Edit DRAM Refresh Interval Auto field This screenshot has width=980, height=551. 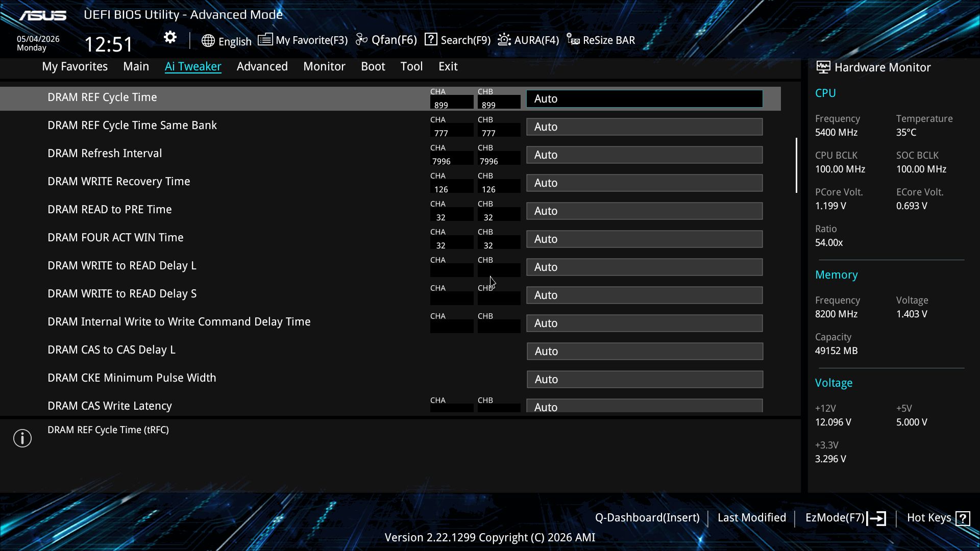645,155
